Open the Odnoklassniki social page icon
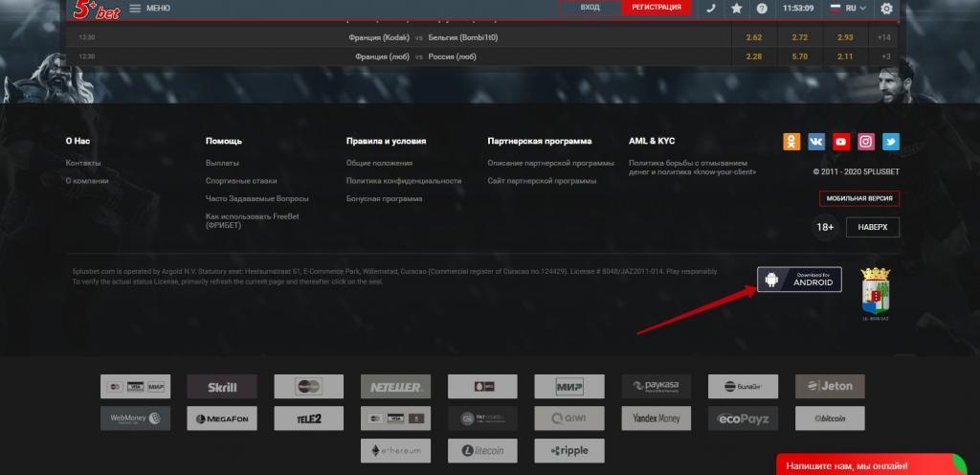980x475 pixels. tap(791, 142)
